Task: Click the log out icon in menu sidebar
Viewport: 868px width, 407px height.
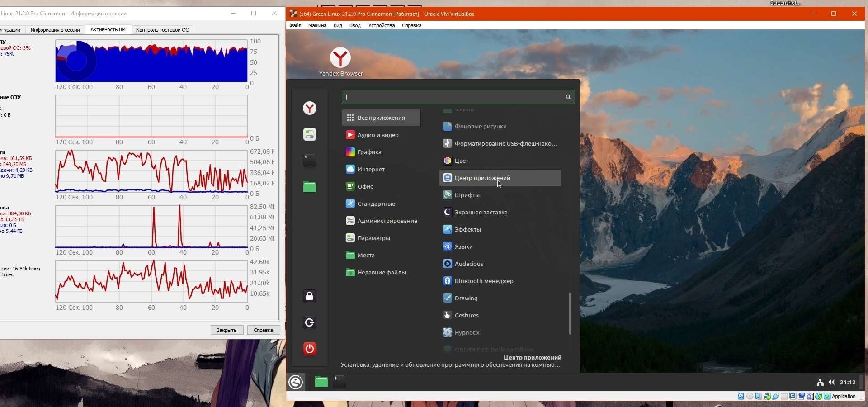Action: tap(310, 322)
